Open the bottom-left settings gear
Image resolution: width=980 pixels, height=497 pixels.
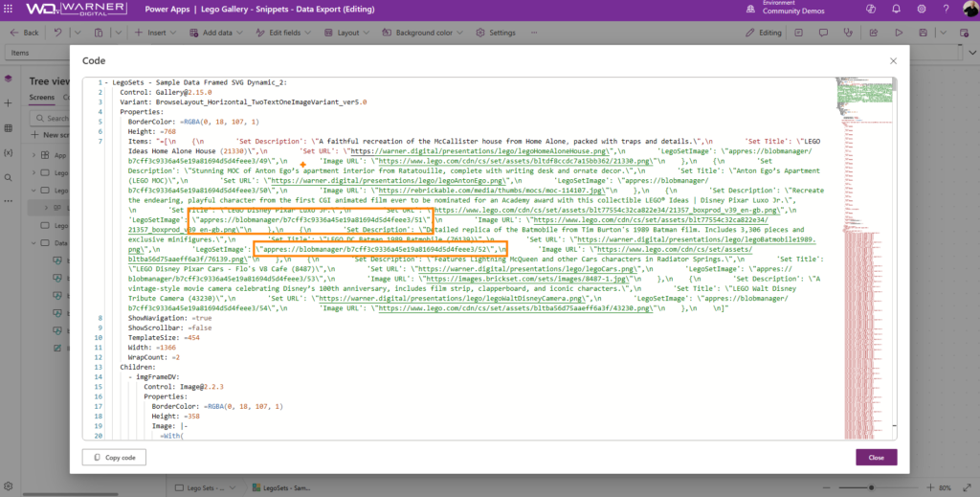8,486
